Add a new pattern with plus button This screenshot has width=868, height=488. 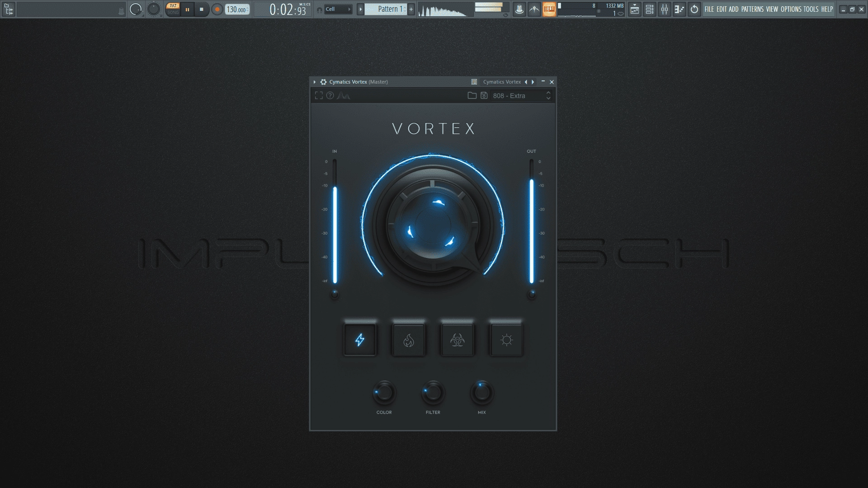(x=411, y=9)
